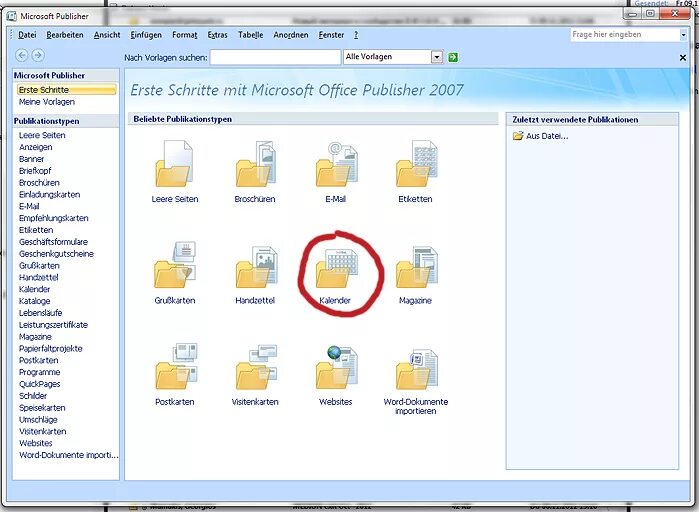699x512 pixels.
Task: Close the template pane with X
Action: (683, 57)
